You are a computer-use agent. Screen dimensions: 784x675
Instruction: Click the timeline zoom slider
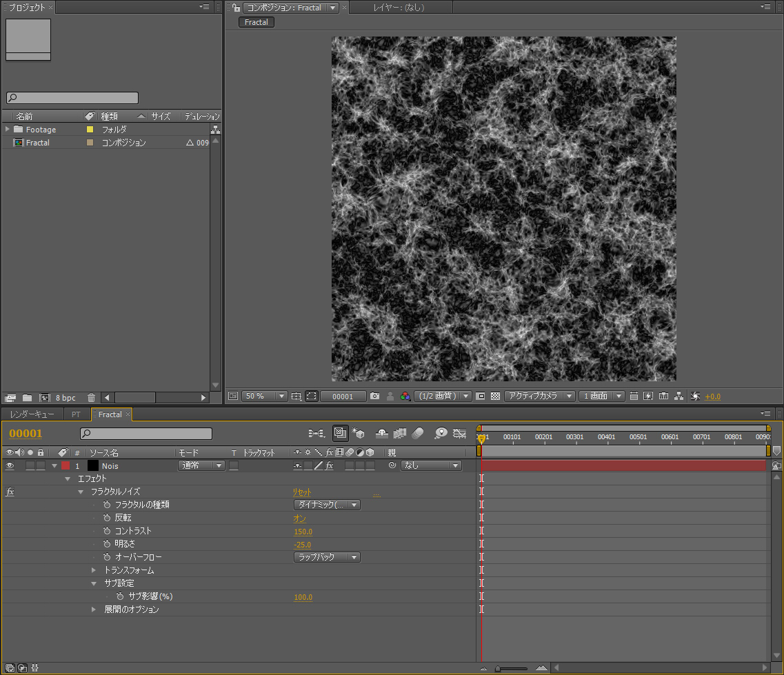[x=512, y=668]
